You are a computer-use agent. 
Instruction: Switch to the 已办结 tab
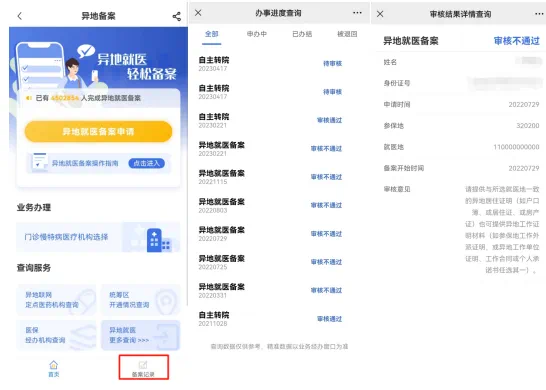pyautogui.click(x=302, y=34)
